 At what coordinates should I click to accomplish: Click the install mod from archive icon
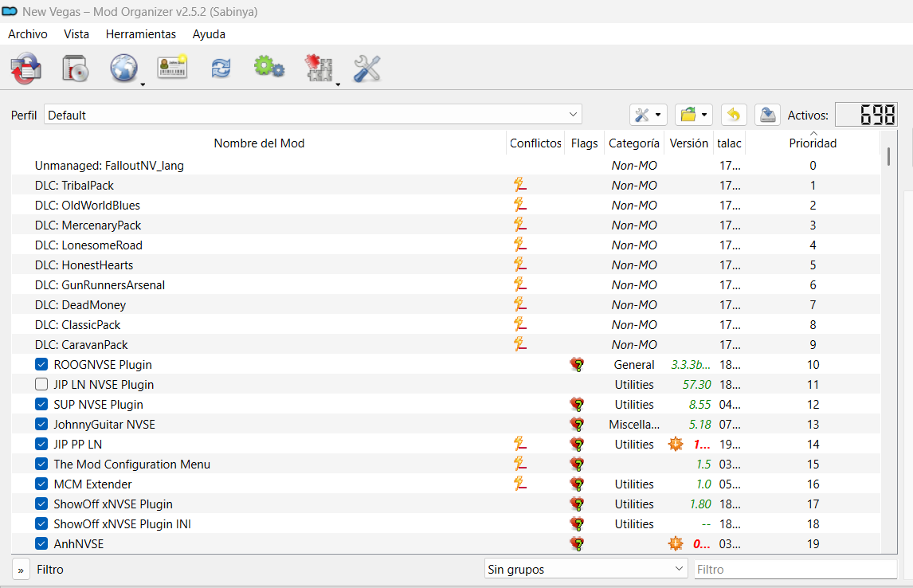pyautogui.click(x=74, y=69)
